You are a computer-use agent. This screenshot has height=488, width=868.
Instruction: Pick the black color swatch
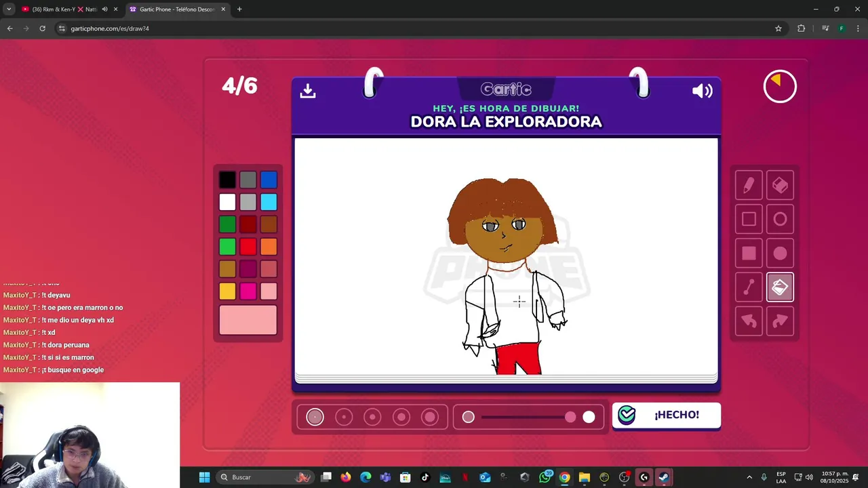click(227, 180)
